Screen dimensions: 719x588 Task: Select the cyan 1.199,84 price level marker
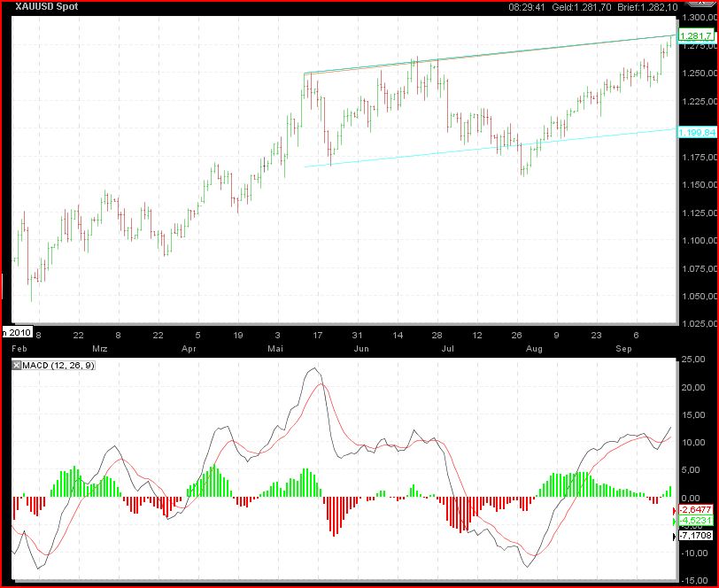pos(694,132)
